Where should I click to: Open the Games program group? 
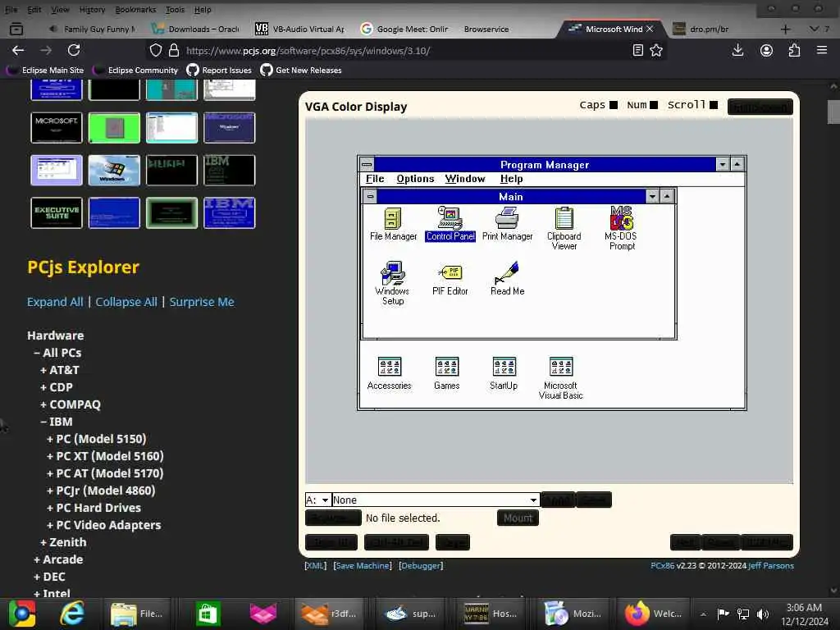click(447, 373)
